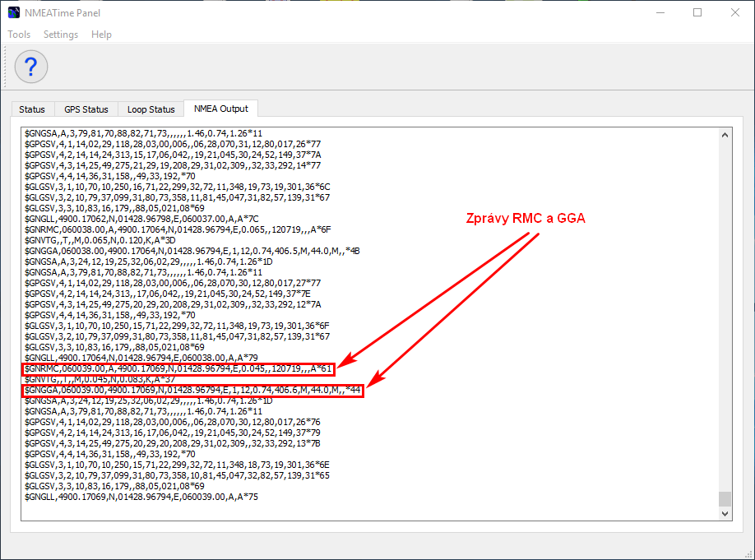Click the NMEATime Panel title bar icon
The height and width of the screenshot is (560, 755).
click(x=14, y=13)
